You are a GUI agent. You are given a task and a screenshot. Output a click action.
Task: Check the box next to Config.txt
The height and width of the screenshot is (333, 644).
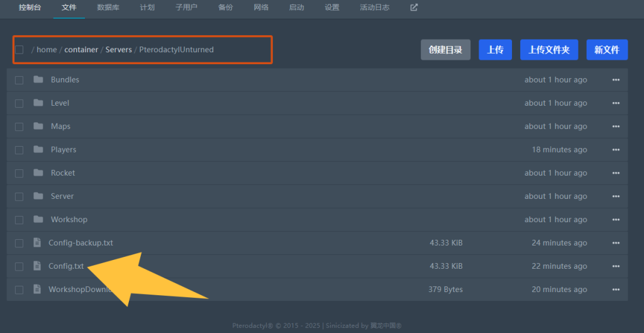[19, 266]
